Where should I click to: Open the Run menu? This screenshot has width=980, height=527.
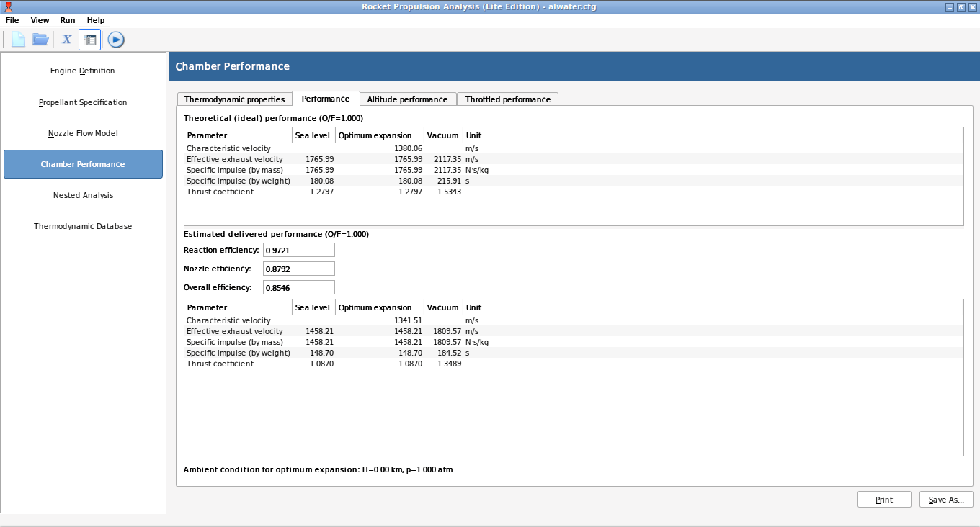(x=67, y=20)
